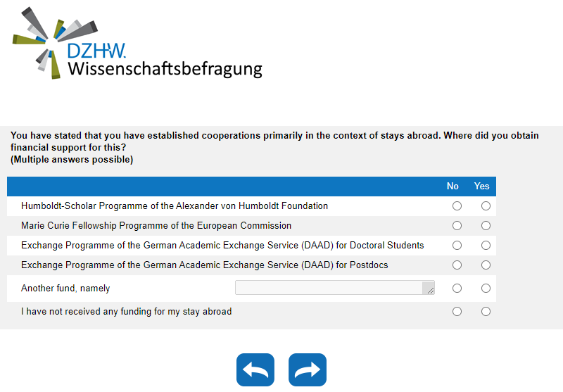Select No for Humboldt-Scholar Programme
The height and width of the screenshot is (392, 563).
457,206
